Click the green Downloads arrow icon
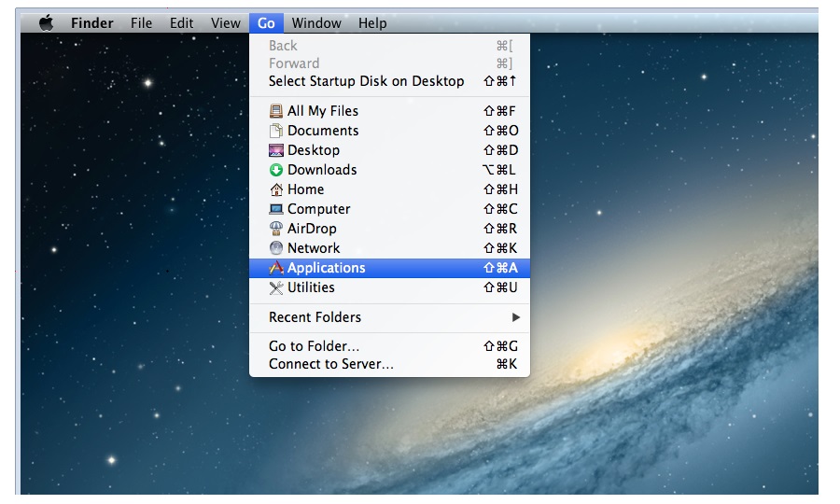The image size is (840, 504). [276, 170]
